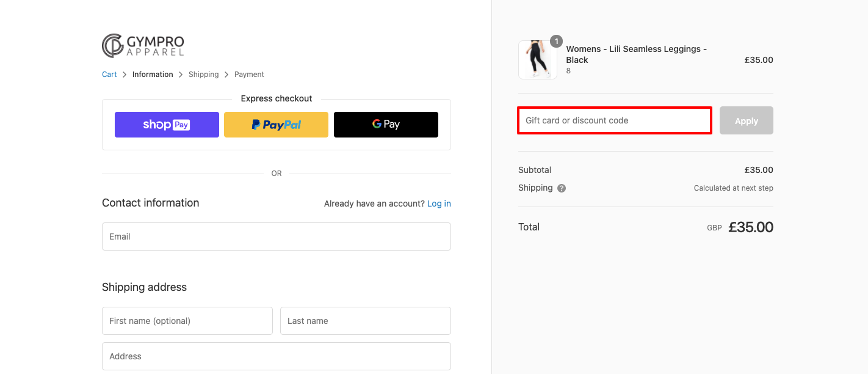Return to the Cart via breadcrumb

(109, 74)
